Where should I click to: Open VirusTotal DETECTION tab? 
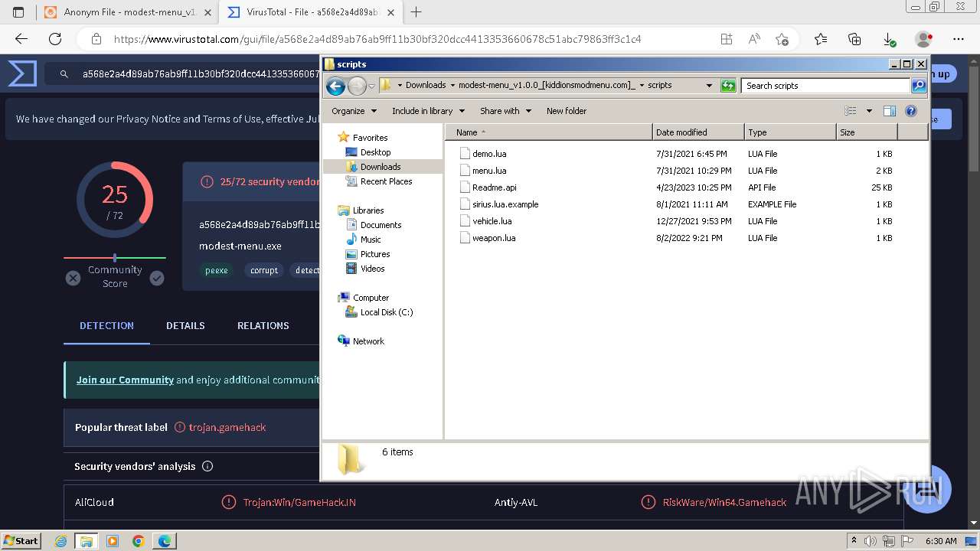[x=106, y=326]
